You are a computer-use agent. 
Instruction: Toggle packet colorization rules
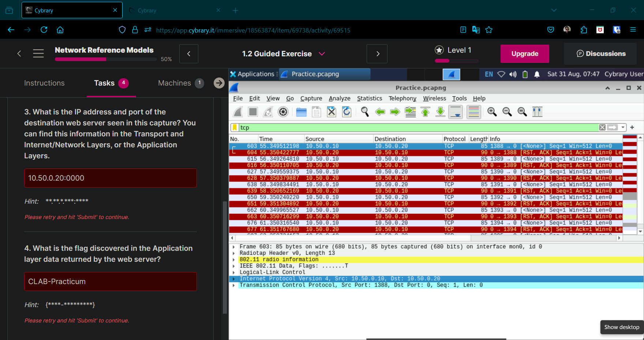pos(473,112)
